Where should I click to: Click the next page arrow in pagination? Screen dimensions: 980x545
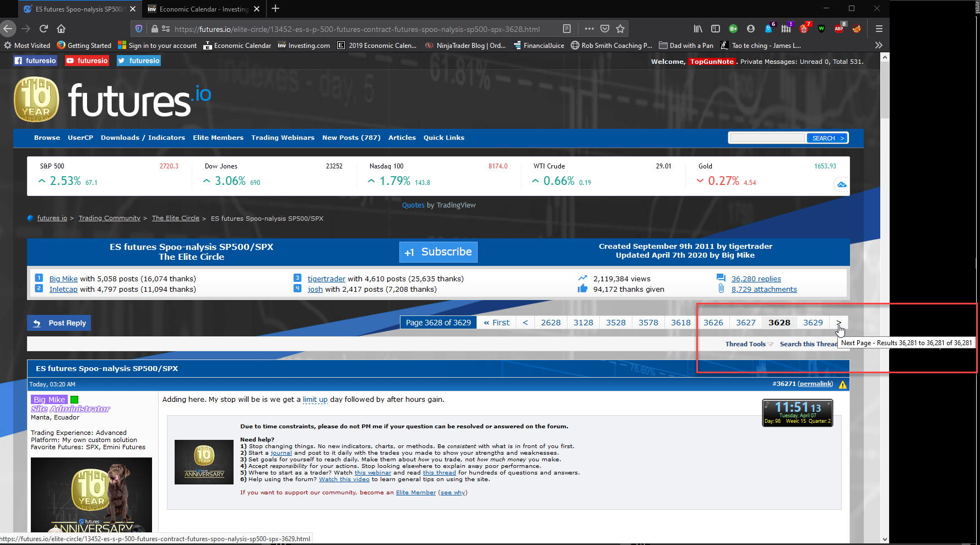[838, 323]
